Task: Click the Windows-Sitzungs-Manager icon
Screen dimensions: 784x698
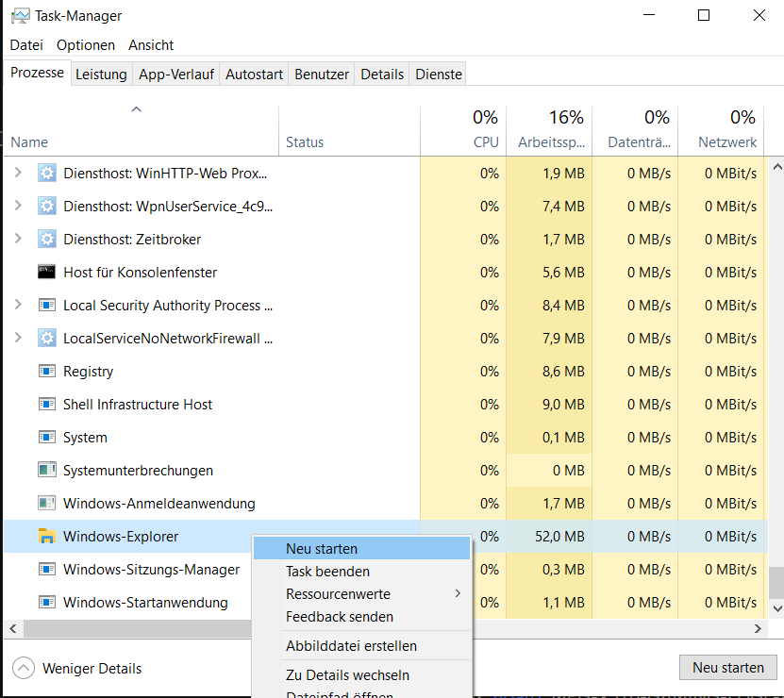Action: point(47,569)
